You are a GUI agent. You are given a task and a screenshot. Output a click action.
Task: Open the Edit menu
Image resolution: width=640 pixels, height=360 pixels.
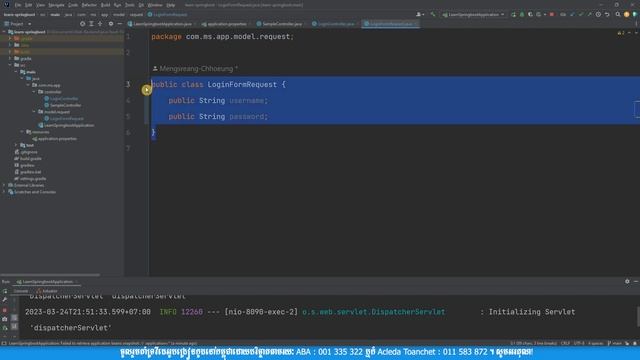click(29, 5)
